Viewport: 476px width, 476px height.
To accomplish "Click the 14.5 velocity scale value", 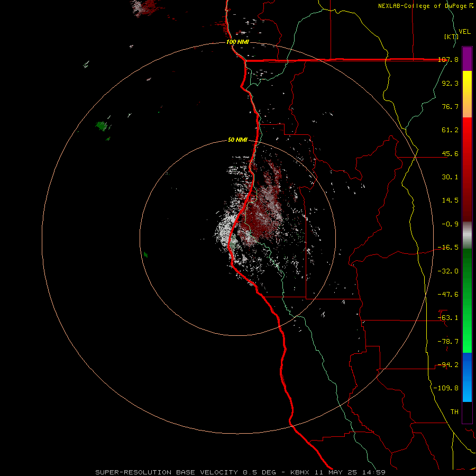I will coord(450,200).
